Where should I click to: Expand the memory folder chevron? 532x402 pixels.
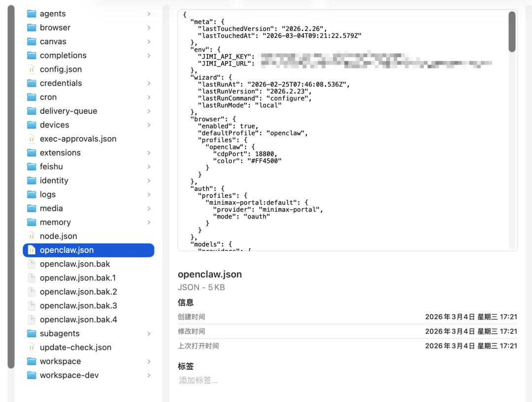149,222
